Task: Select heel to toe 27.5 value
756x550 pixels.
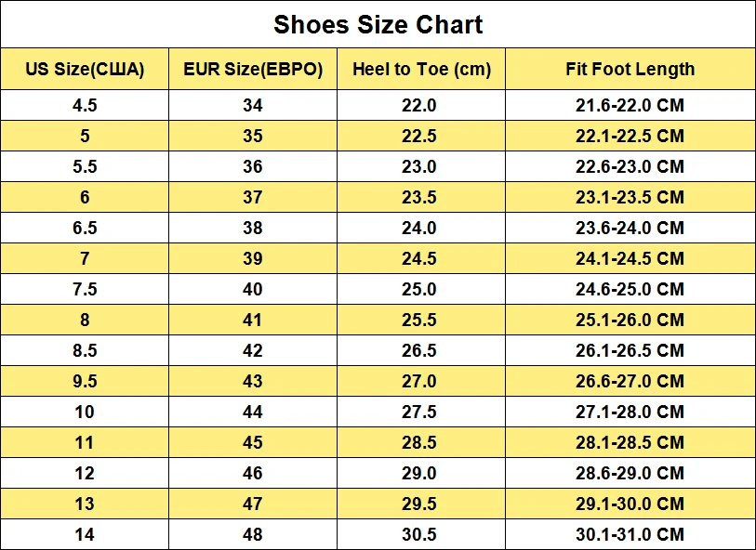Action: pos(418,412)
